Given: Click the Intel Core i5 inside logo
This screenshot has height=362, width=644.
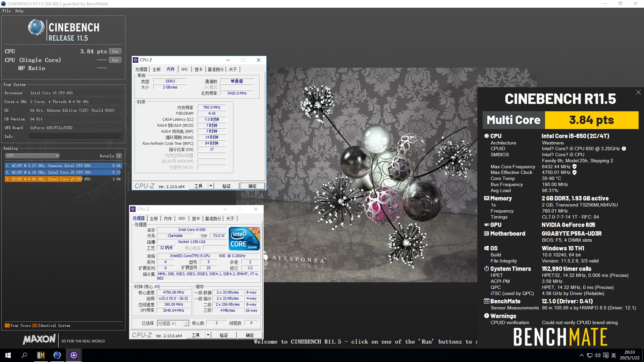Looking at the screenshot, I should 244,239.
